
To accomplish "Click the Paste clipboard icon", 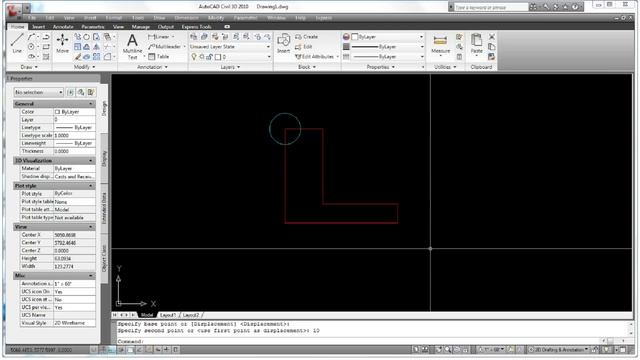I will (476, 44).
